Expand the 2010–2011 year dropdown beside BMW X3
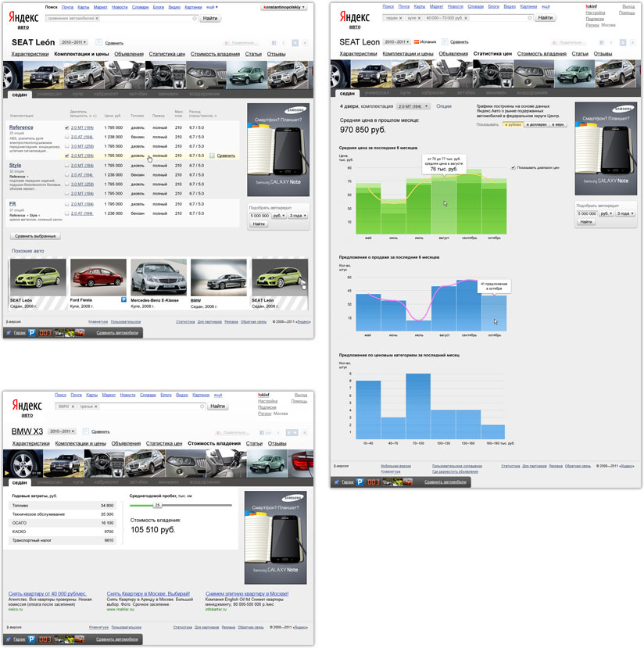Viewport: 644px width, 648px height. click(x=64, y=431)
